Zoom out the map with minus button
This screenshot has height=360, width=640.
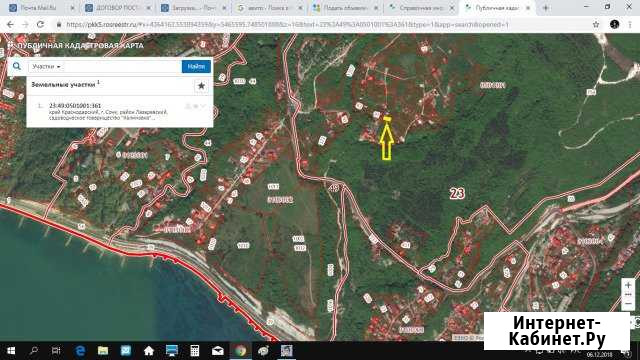pyautogui.click(x=628, y=304)
